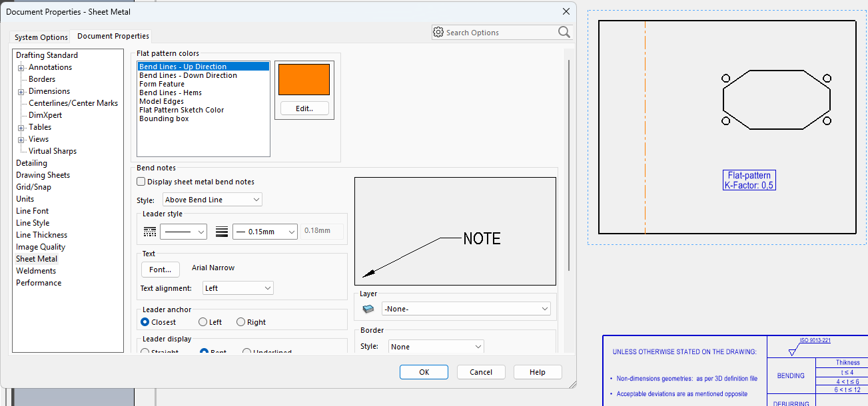This screenshot has height=406, width=868.
Task: Select Weldments in the settings tree
Action: coord(36,271)
